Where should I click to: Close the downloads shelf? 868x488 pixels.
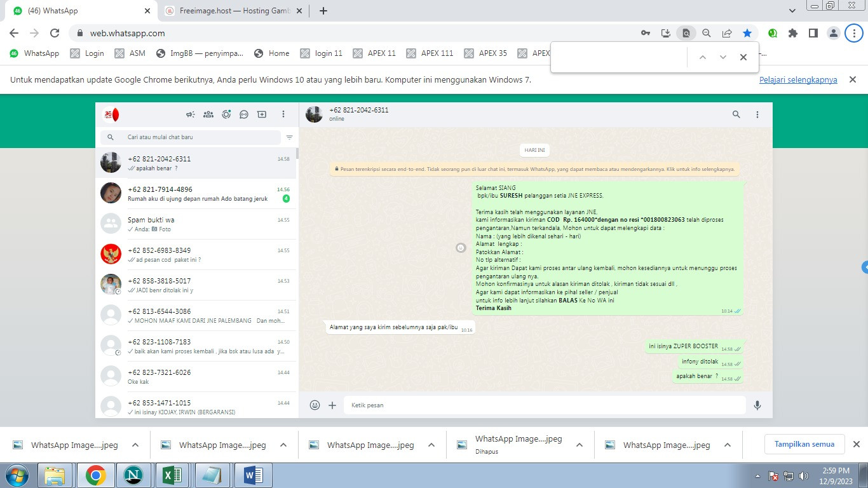pyautogui.click(x=856, y=444)
